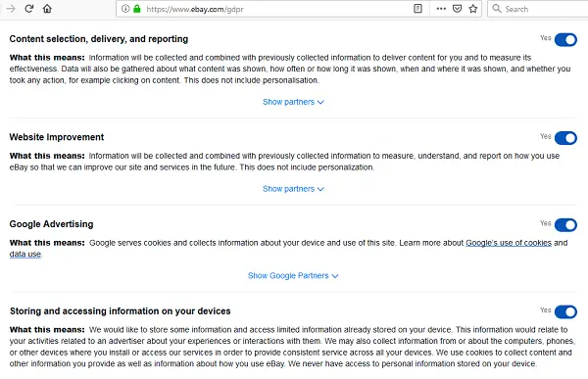Screen dimensions: 588x379
Task: Toggle Storing and accessing information on your devices
Action: [x=565, y=311]
